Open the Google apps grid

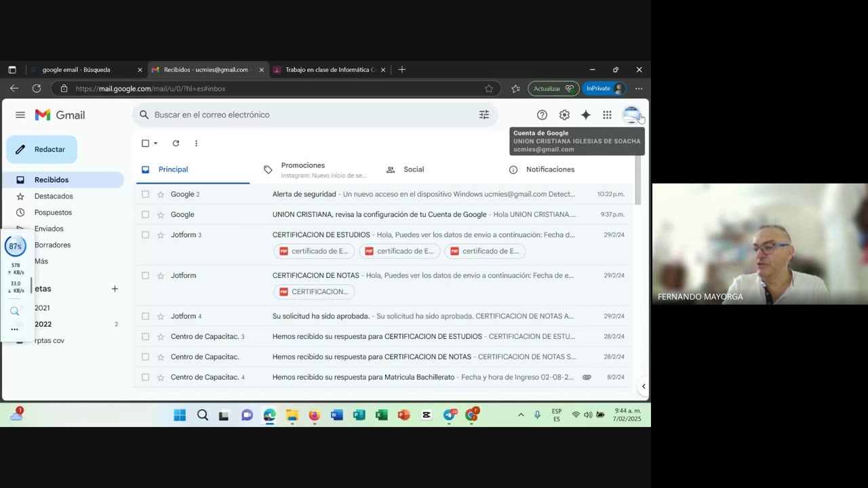pyautogui.click(x=607, y=115)
